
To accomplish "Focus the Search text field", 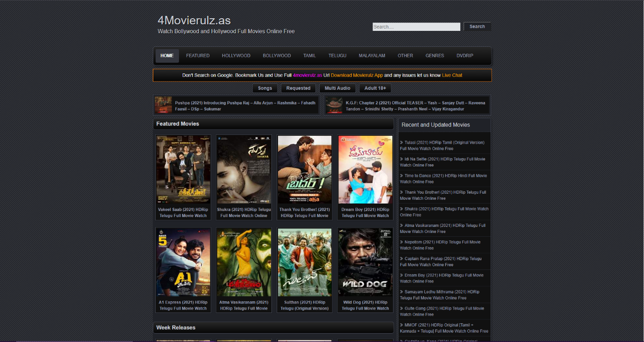I will (416, 27).
